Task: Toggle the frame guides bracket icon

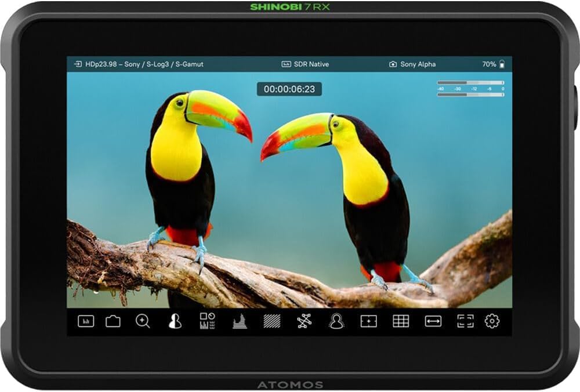Action: (465, 321)
